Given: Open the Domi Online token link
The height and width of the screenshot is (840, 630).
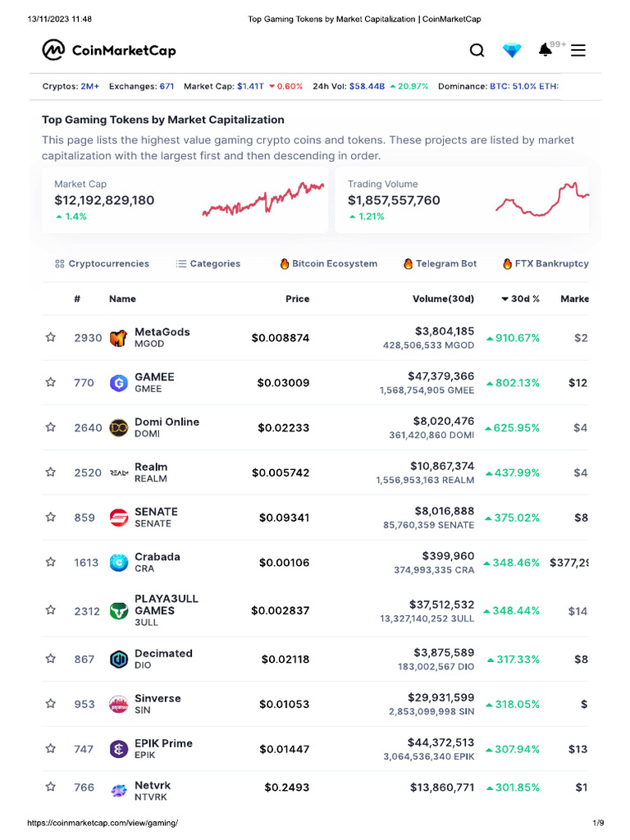Looking at the screenshot, I should (x=167, y=422).
